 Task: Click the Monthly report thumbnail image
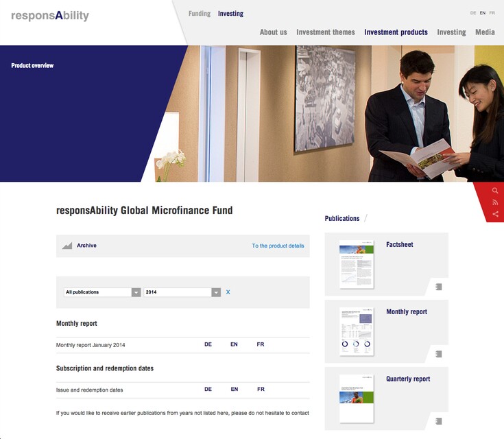pyautogui.click(x=357, y=331)
